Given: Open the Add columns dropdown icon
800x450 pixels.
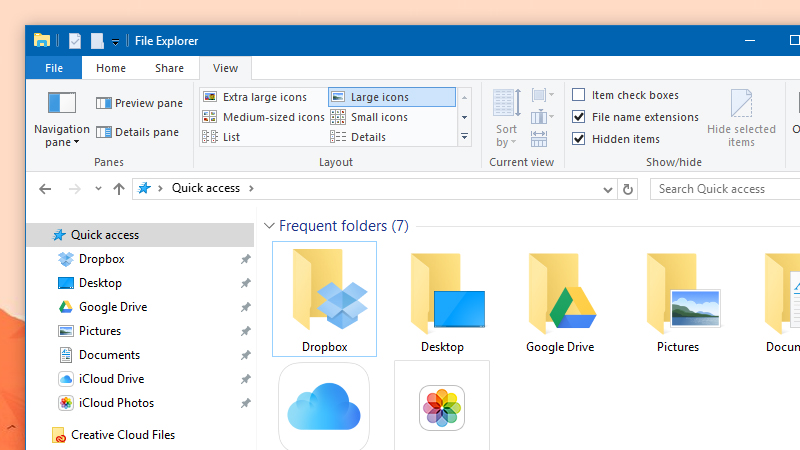Looking at the screenshot, I should [542, 117].
